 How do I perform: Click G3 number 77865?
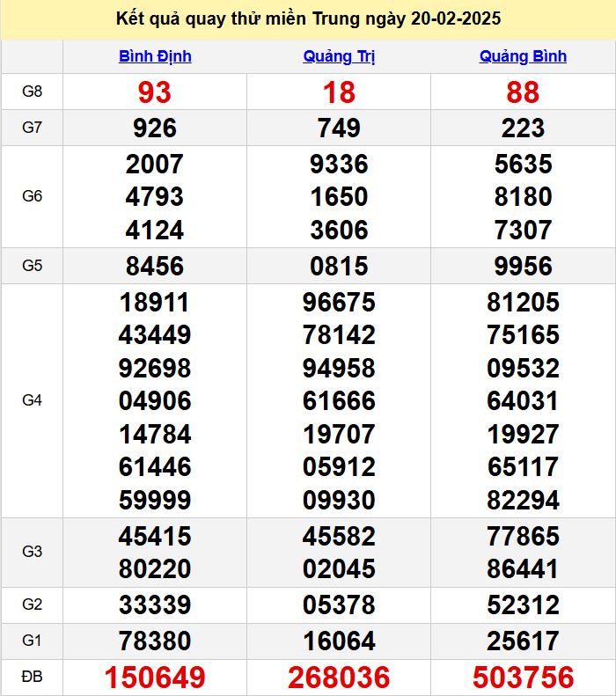523,536
